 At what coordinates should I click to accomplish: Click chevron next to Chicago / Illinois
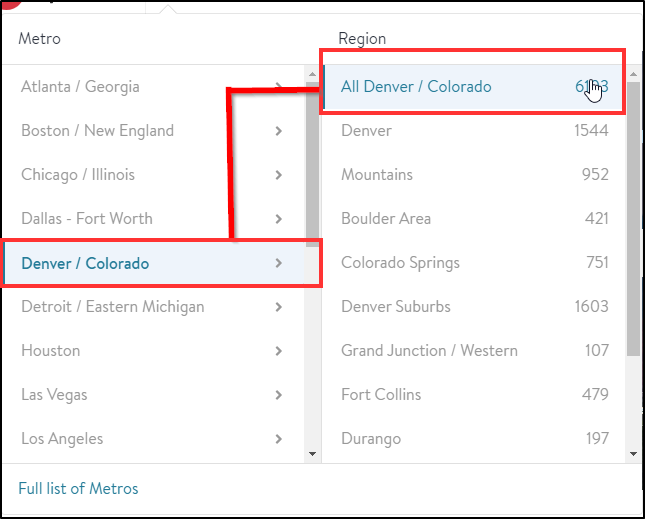coord(278,175)
